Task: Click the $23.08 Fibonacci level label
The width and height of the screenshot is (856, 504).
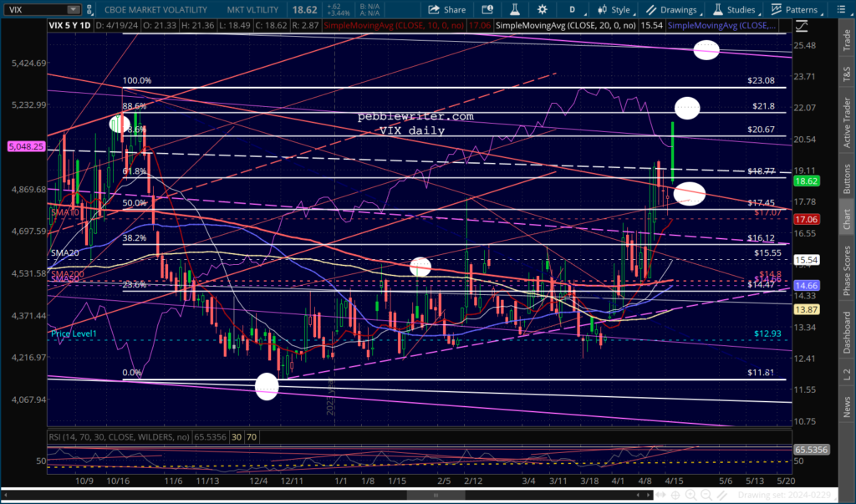Action: click(x=761, y=80)
